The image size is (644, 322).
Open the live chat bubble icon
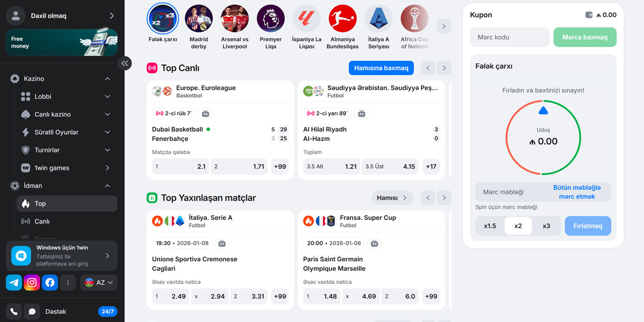(x=32, y=311)
